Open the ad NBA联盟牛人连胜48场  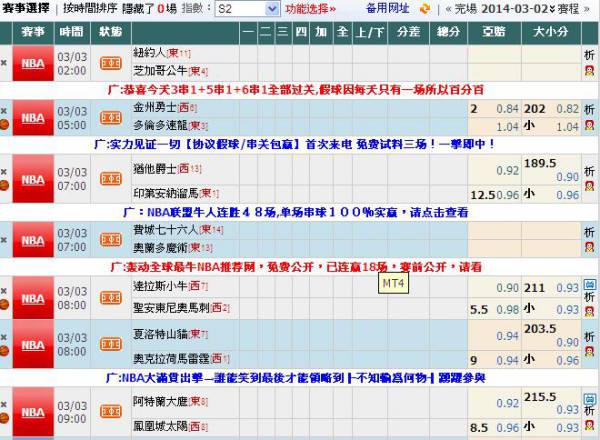click(295, 212)
